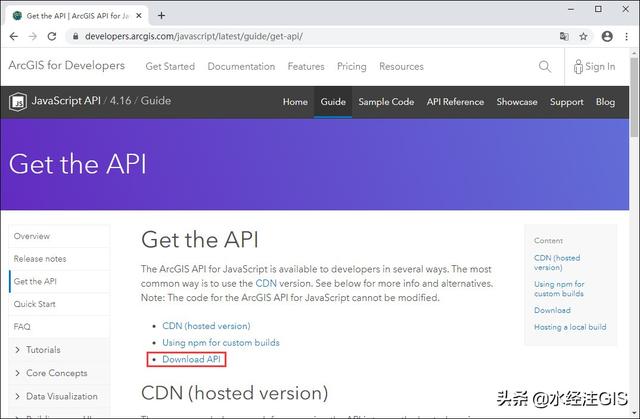The height and width of the screenshot is (419, 640).
Task: Click the inline CDN link in paragraph
Action: tap(266, 283)
